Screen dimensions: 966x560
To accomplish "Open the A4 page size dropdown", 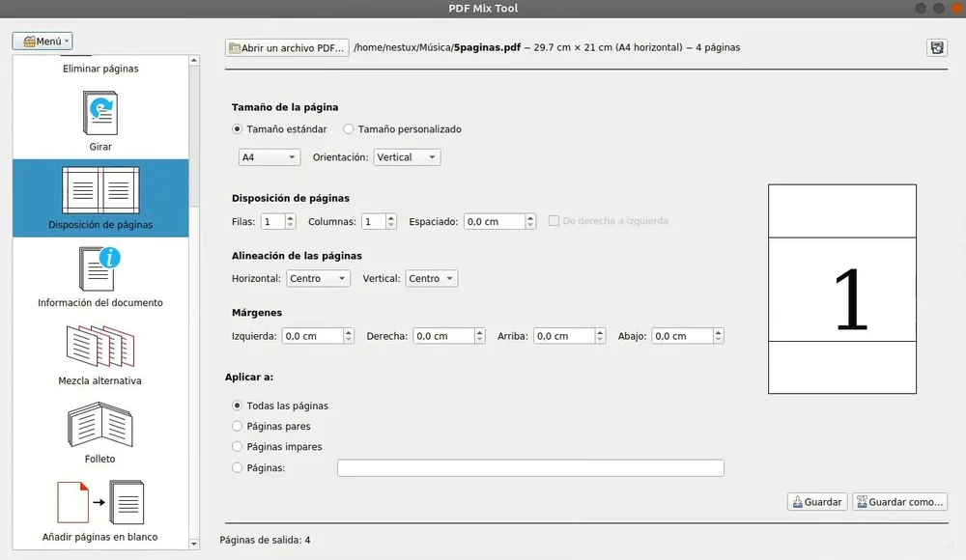I will point(270,157).
